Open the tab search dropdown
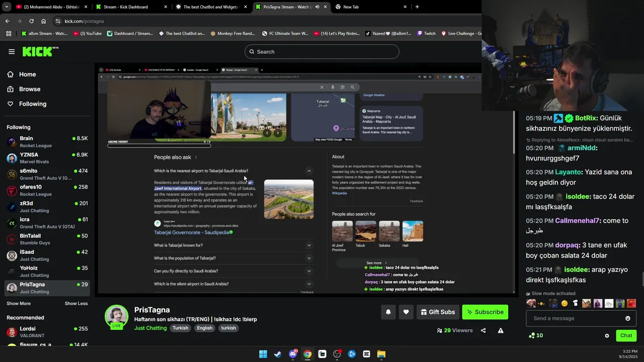Viewport: 644px width, 362px height. point(6,7)
